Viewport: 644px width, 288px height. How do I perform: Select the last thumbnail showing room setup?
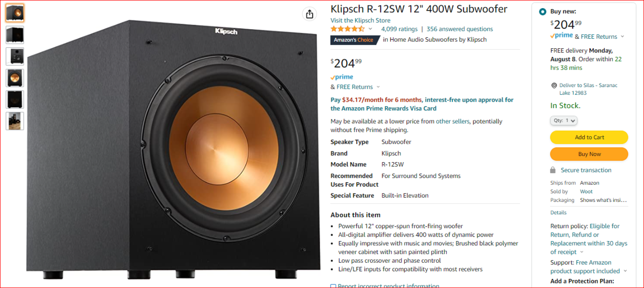pos(15,121)
